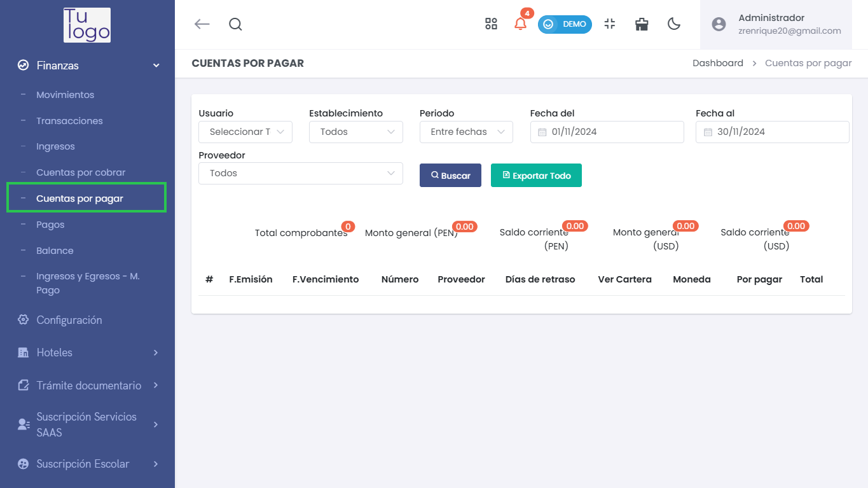The width and height of the screenshot is (868, 488).
Task: Open the Usuario selection dropdown
Action: click(245, 132)
